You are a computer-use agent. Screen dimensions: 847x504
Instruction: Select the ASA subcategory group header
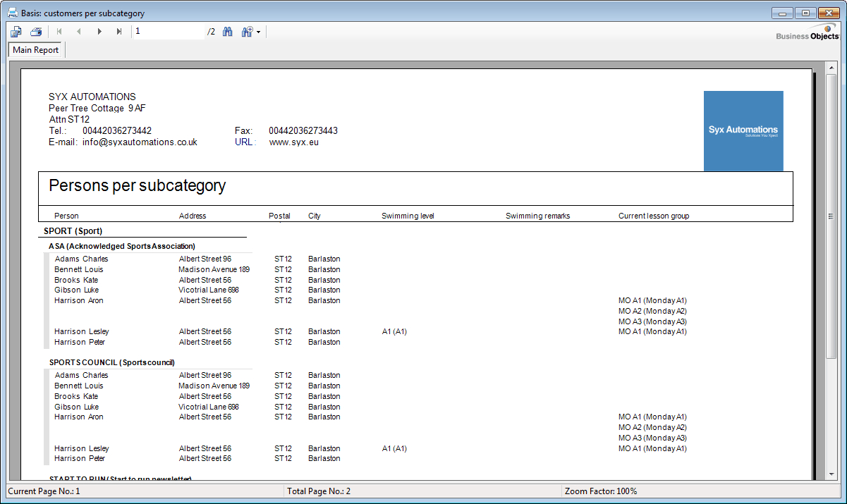coord(122,246)
